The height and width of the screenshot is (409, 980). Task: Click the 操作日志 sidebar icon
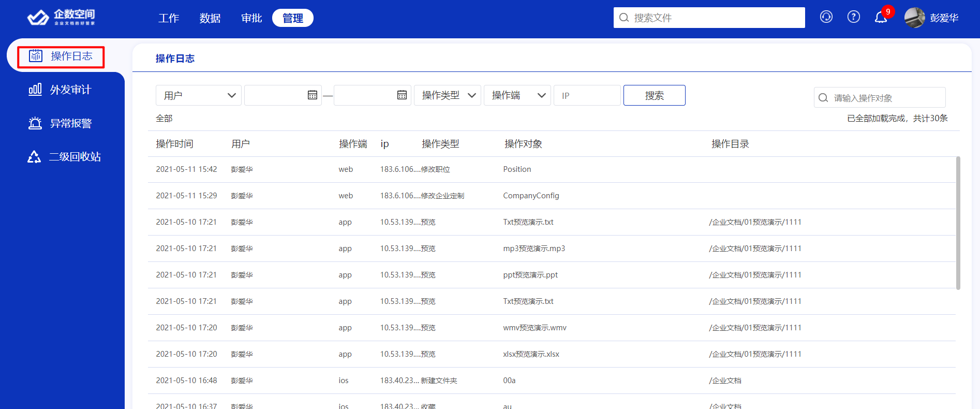point(36,56)
